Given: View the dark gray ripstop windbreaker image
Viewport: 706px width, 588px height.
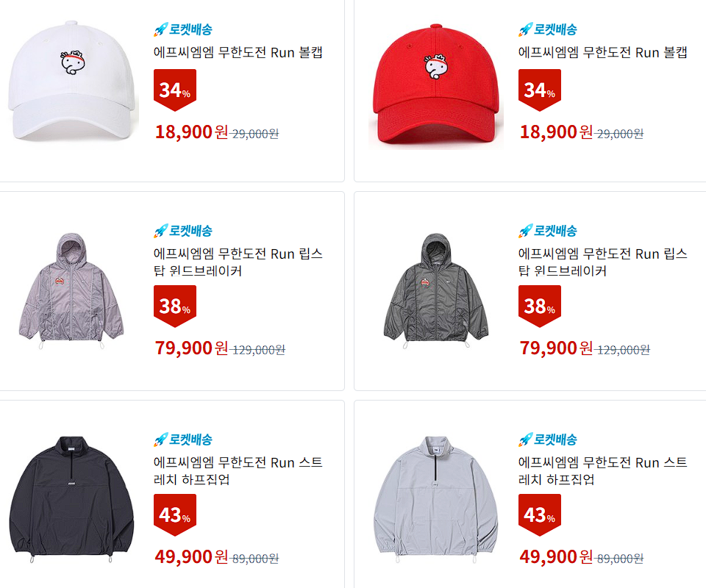Looking at the screenshot, I should pos(436,291).
